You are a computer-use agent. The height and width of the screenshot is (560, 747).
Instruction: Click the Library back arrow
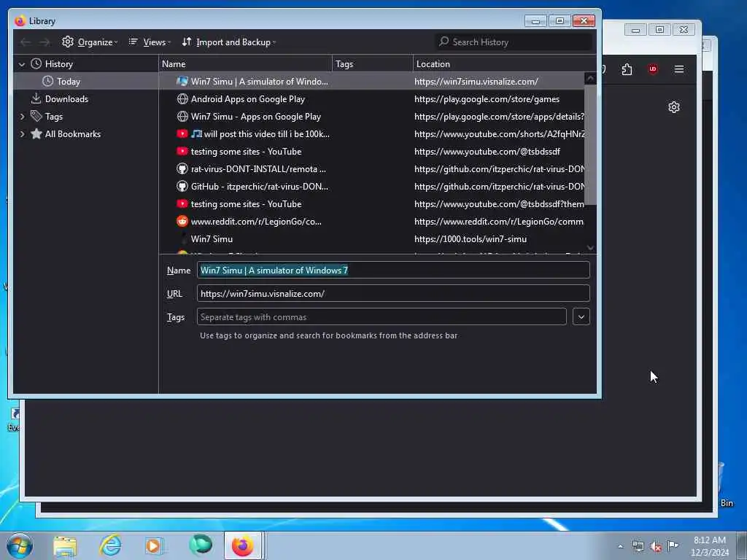pyautogui.click(x=26, y=42)
